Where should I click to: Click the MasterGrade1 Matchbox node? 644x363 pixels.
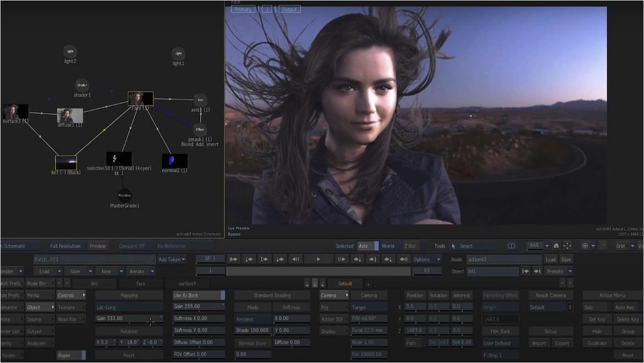tap(124, 195)
